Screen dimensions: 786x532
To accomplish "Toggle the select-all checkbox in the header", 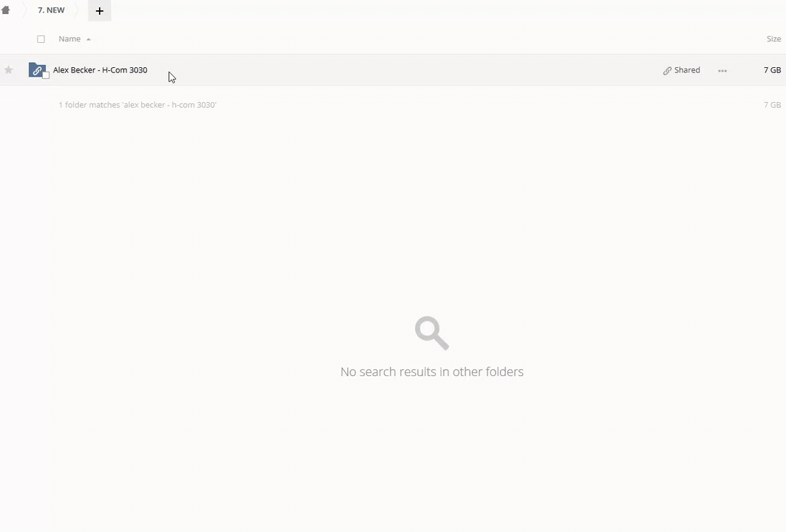I will [41, 39].
